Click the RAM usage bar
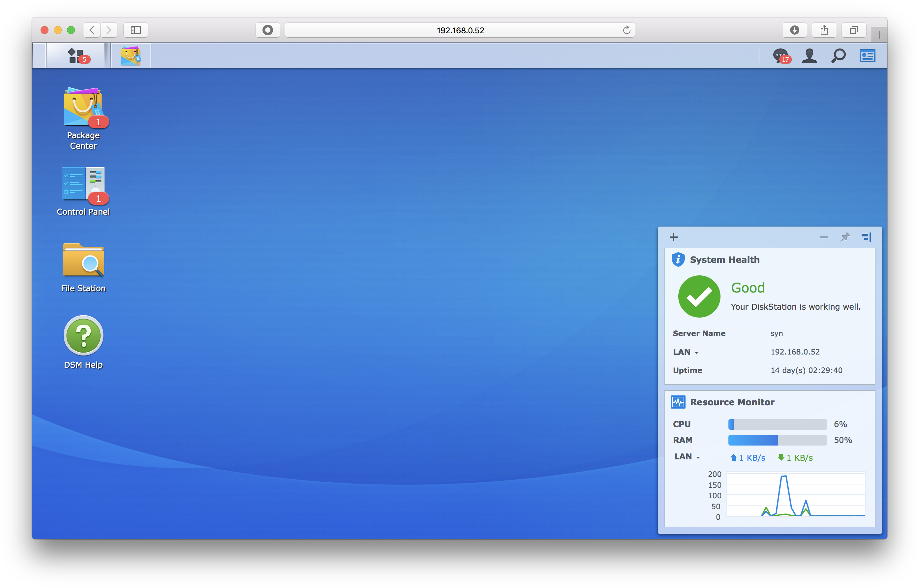Viewport: 919px width, 588px height. 777,440
